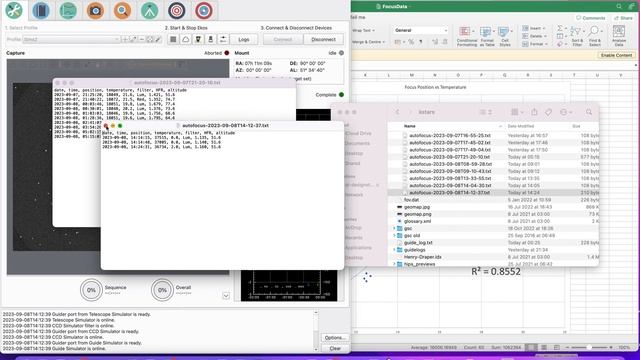Open the Ekos tripod Mount tab

(x=149, y=10)
